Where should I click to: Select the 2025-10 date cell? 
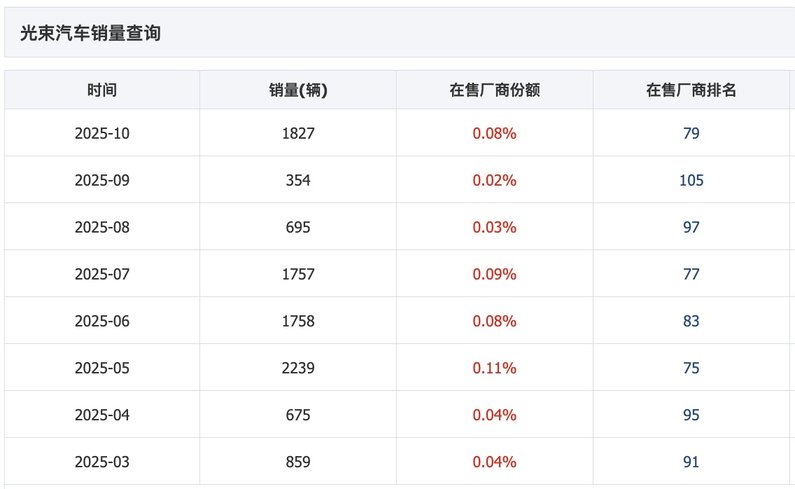[102, 134]
